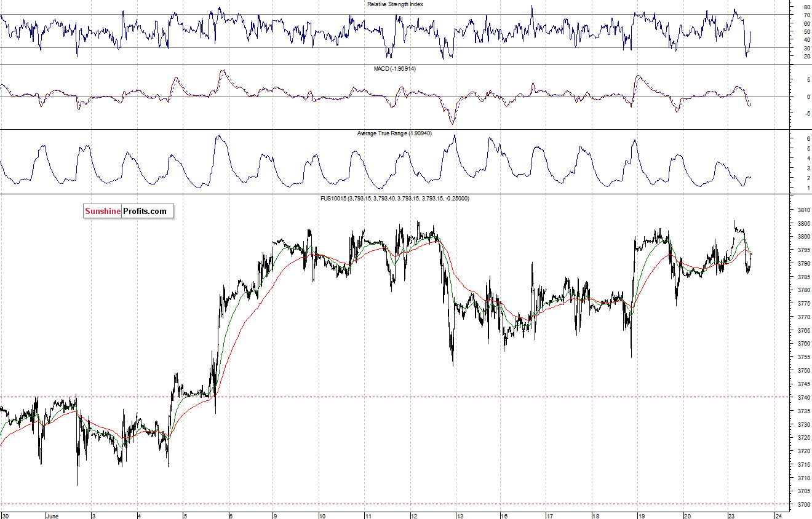Click date axis label '10'
812x519 pixels.
click(x=323, y=516)
